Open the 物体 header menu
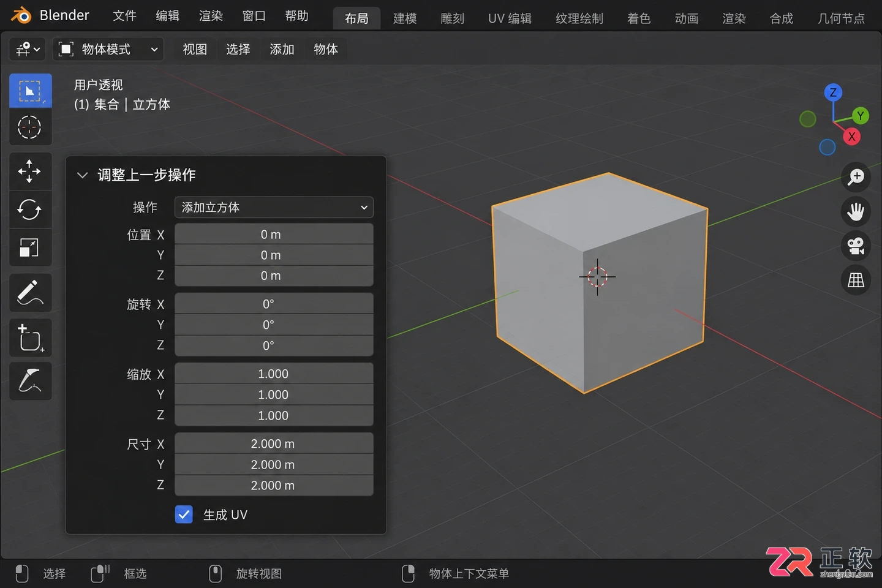Screen dimensions: 882x588 (326, 49)
